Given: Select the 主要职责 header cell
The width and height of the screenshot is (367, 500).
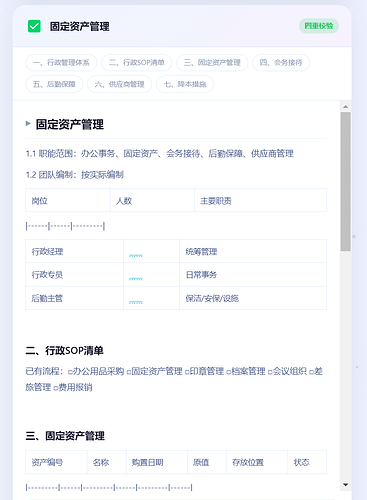Looking at the screenshot, I should coord(260,201).
